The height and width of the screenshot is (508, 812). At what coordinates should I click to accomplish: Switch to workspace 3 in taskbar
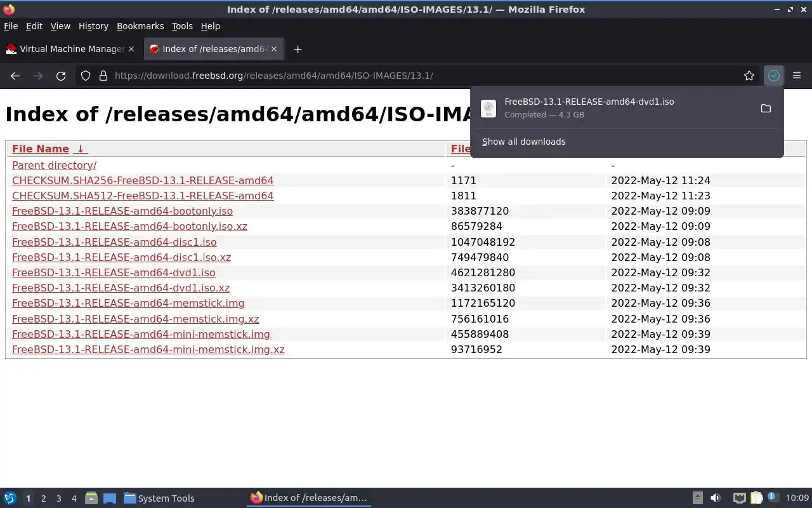point(58,498)
